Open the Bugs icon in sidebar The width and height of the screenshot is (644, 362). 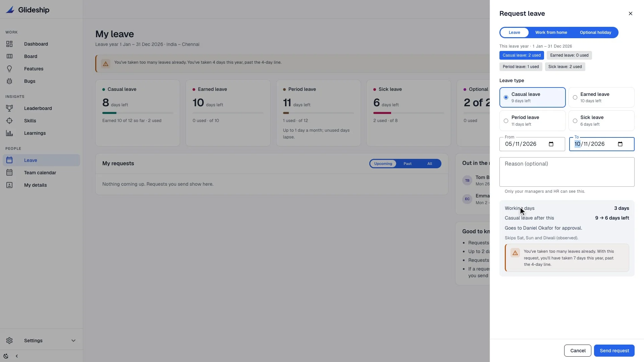pyautogui.click(x=9, y=81)
